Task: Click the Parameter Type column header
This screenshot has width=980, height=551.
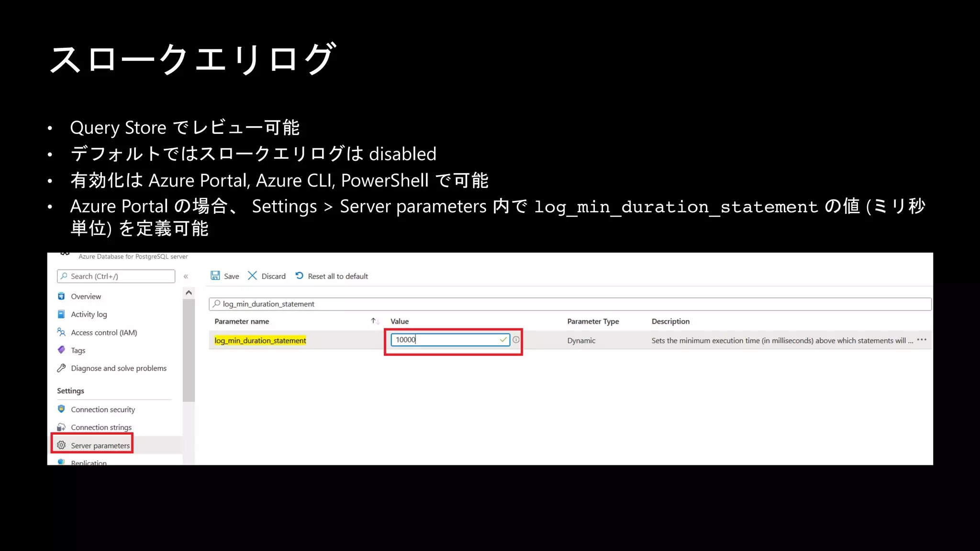Action: pos(593,321)
